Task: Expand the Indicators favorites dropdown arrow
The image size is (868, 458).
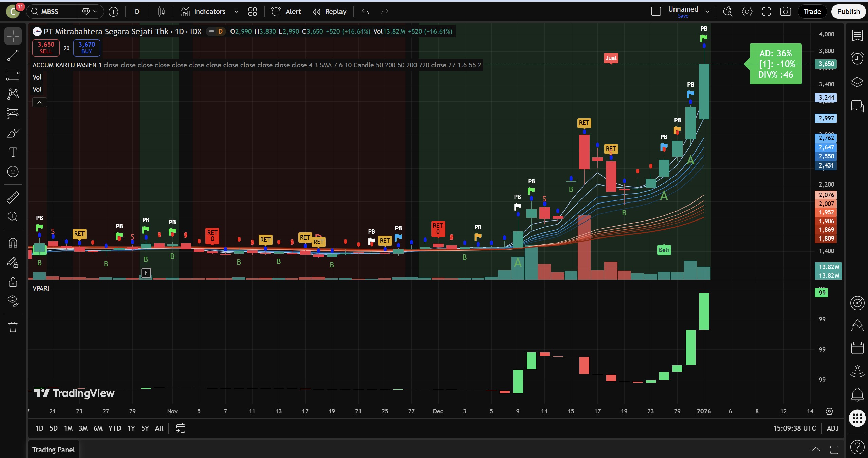Action: 237,12
